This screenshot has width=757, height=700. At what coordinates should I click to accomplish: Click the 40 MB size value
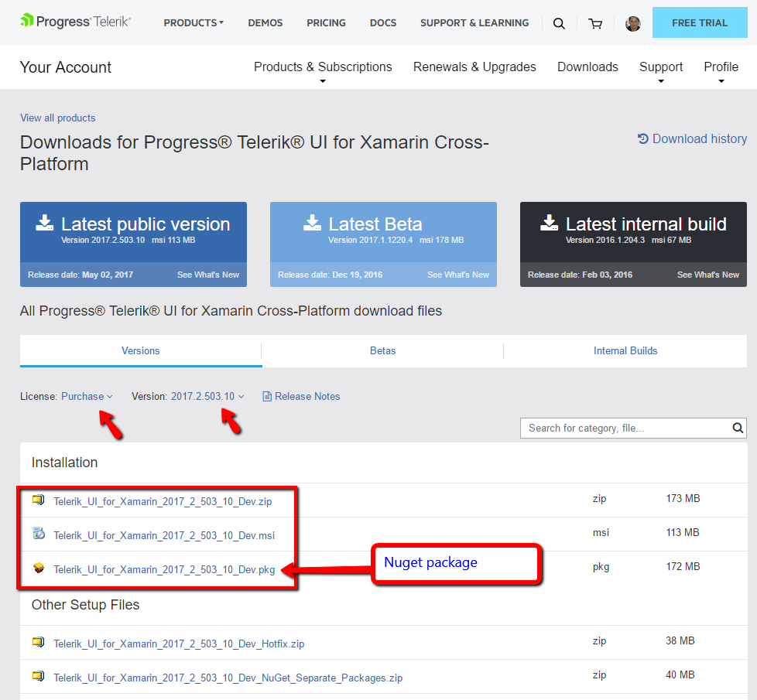coord(680,675)
